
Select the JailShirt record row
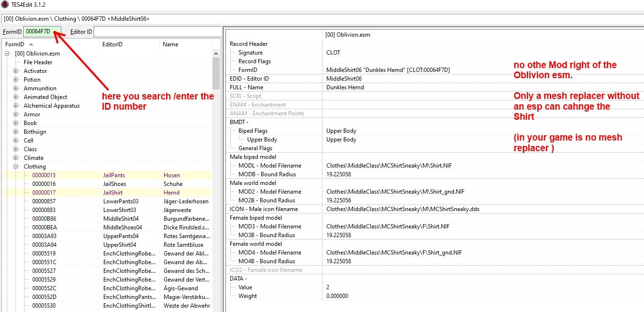(107, 193)
